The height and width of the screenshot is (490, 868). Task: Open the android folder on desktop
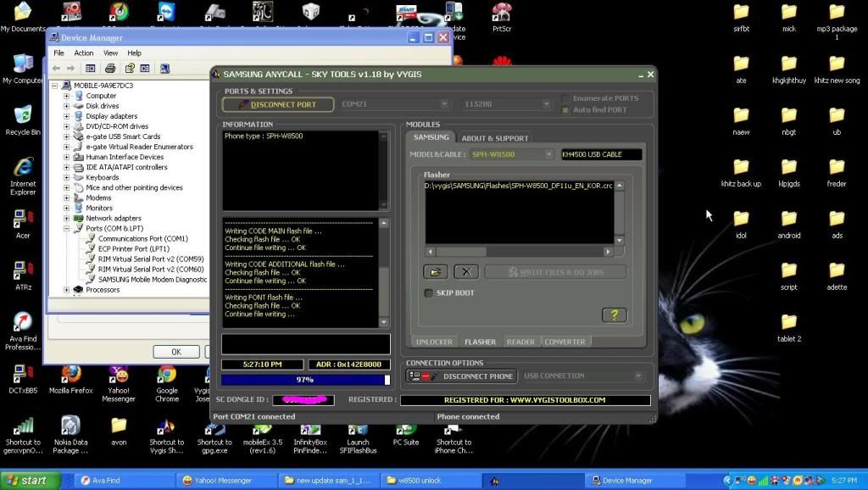click(789, 225)
